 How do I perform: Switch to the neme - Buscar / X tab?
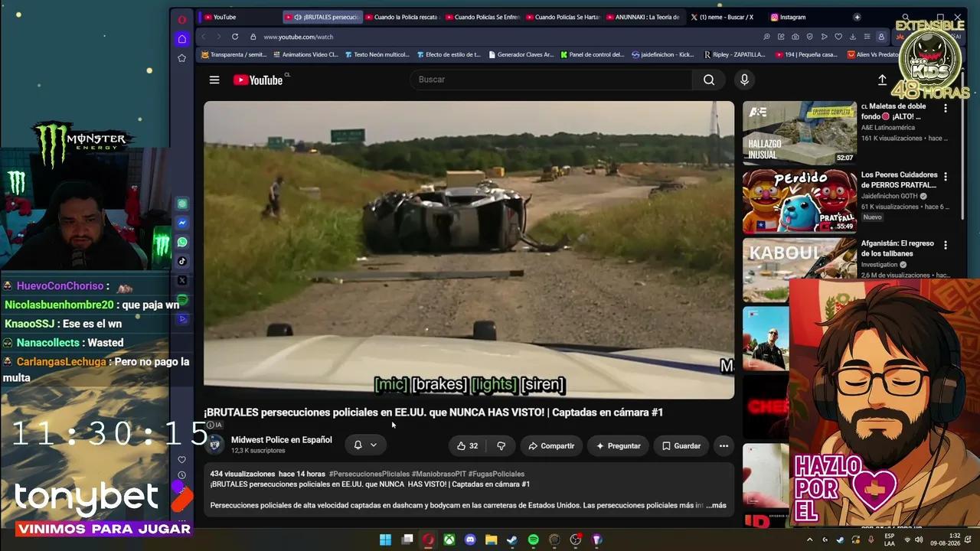(x=724, y=17)
